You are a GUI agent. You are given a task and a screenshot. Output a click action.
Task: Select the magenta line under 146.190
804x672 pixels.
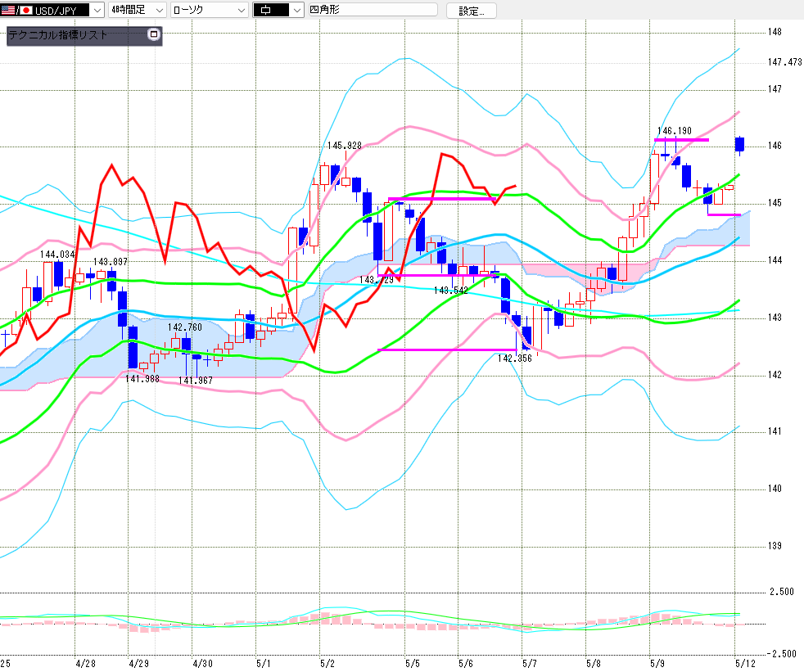[681, 139]
